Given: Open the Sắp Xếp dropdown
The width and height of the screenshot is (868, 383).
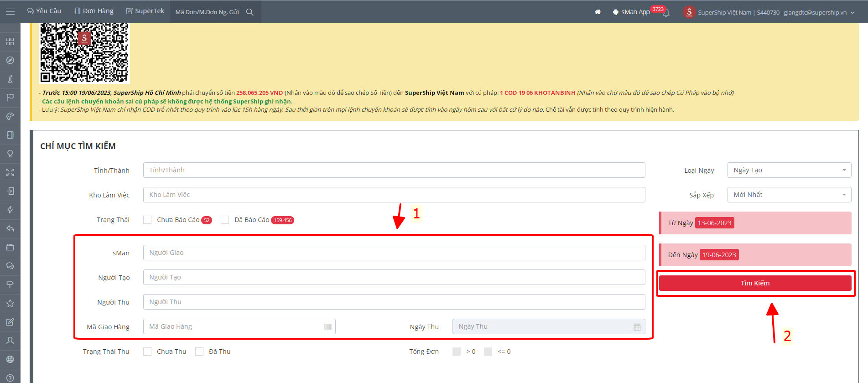Looking at the screenshot, I should [x=789, y=195].
